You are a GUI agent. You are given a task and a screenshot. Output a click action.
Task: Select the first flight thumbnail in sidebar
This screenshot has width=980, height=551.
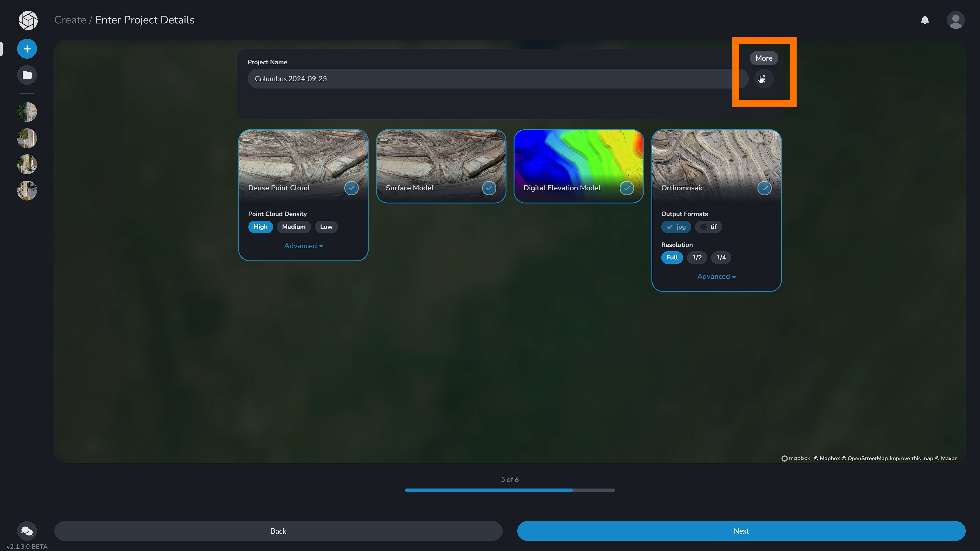coord(27,112)
